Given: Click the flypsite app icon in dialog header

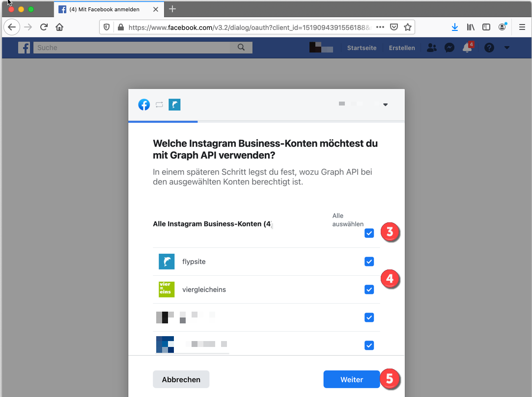Looking at the screenshot, I should (x=174, y=105).
